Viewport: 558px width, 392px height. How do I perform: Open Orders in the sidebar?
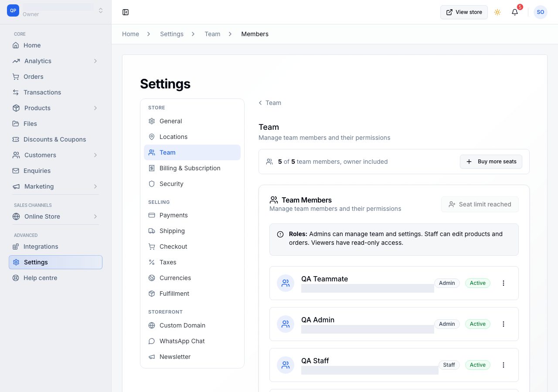tap(56, 77)
